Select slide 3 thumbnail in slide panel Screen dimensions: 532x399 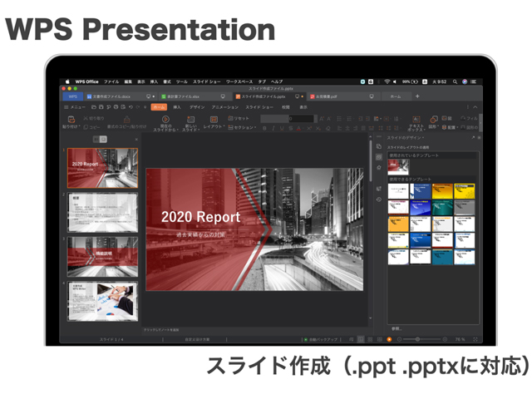tap(103, 257)
